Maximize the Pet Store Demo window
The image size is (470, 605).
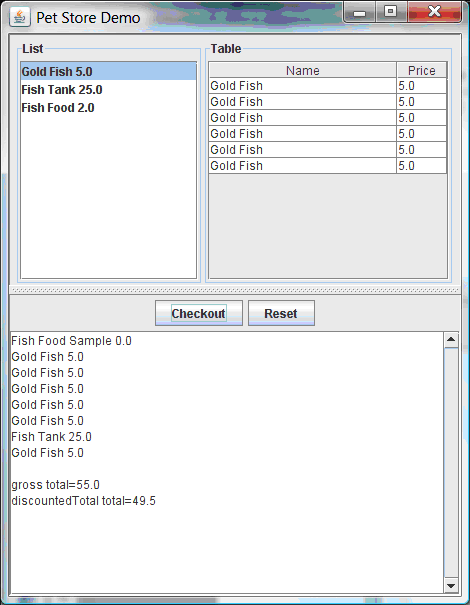(x=391, y=12)
